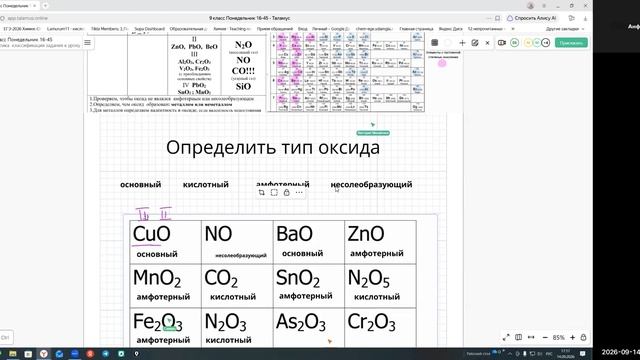The height and width of the screenshot is (360, 640).
Task: Select the 'основный' category label
Action: click(140, 184)
